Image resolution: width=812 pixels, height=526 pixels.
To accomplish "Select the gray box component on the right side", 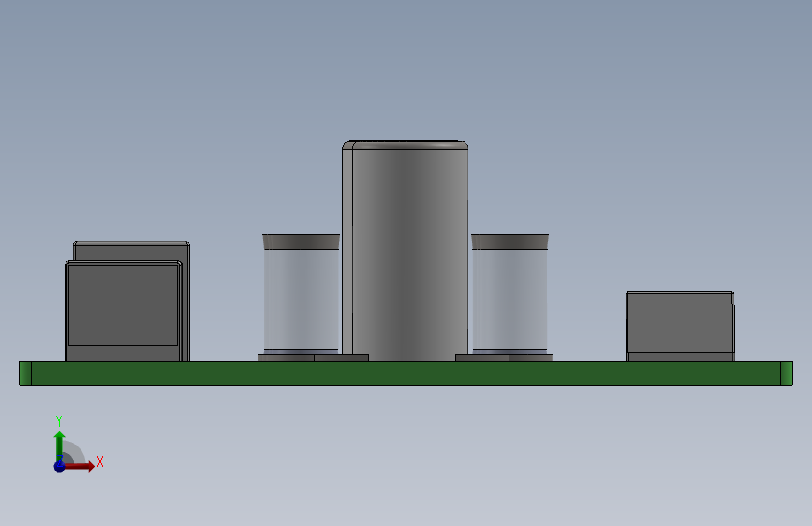I will pos(680,323).
